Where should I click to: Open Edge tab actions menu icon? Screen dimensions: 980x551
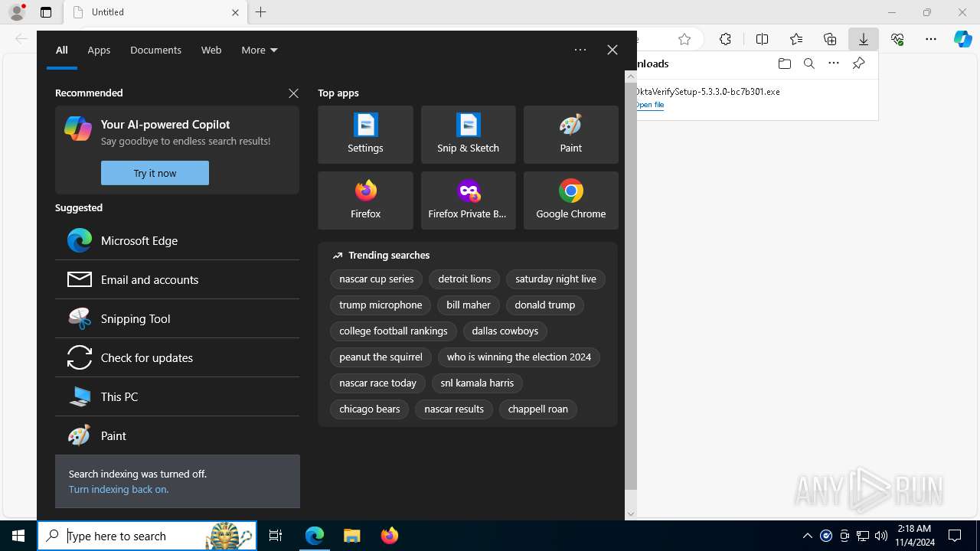tap(46, 12)
